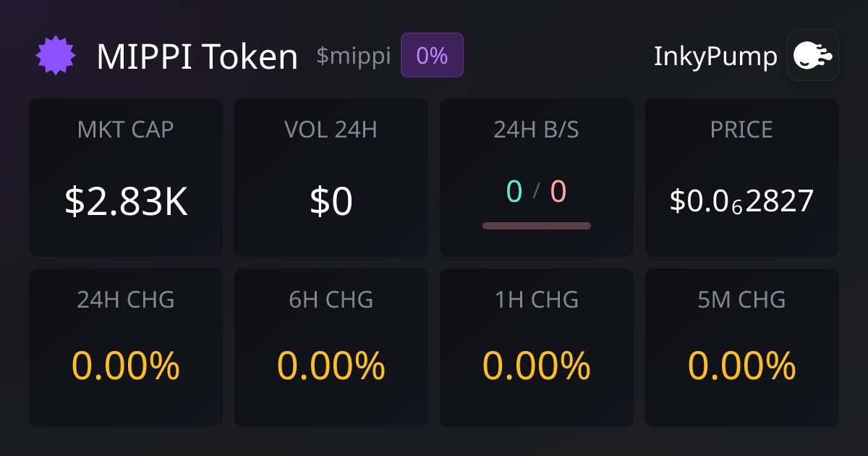Image resolution: width=868 pixels, height=456 pixels.
Task: Select the MIPPI Token title heading
Action: coord(197,55)
